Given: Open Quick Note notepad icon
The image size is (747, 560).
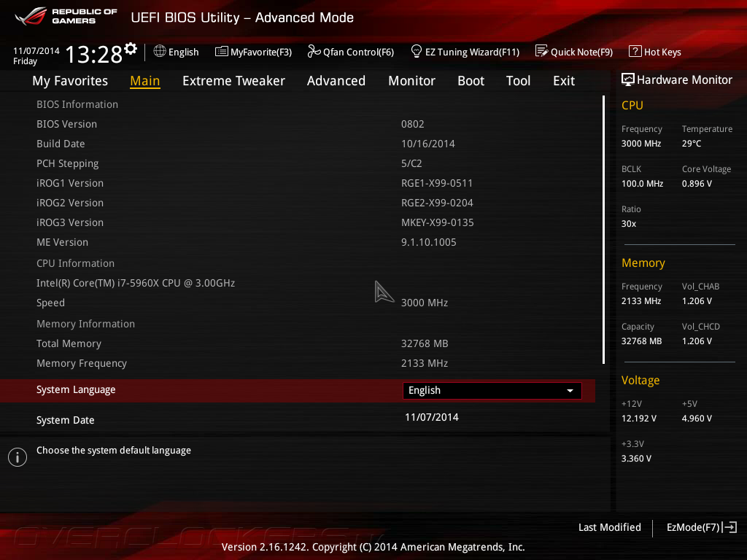Looking at the screenshot, I should [541, 51].
